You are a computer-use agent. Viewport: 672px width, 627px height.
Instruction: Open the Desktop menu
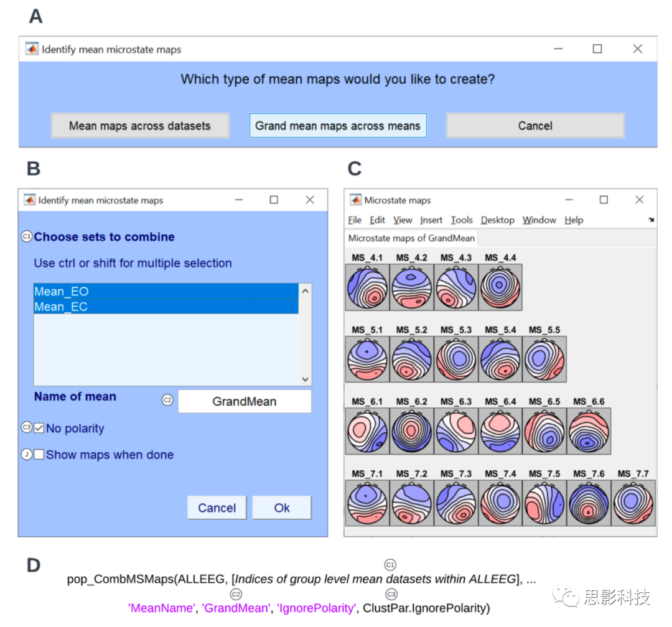[x=498, y=220]
